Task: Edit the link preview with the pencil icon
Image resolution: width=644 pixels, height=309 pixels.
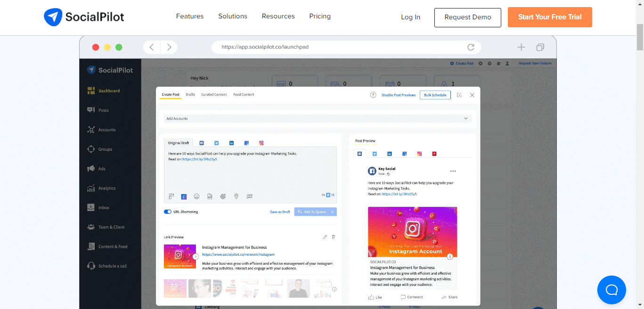Action: click(x=325, y=237)
